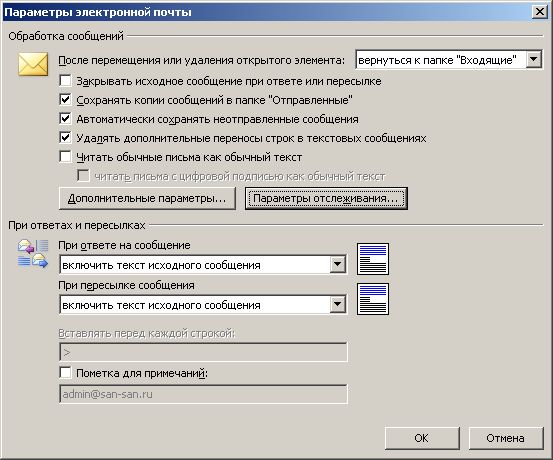Open the "При пересылке сообщения" dropdown
Screen dimensions: 553x460
(x=338, y=304)
